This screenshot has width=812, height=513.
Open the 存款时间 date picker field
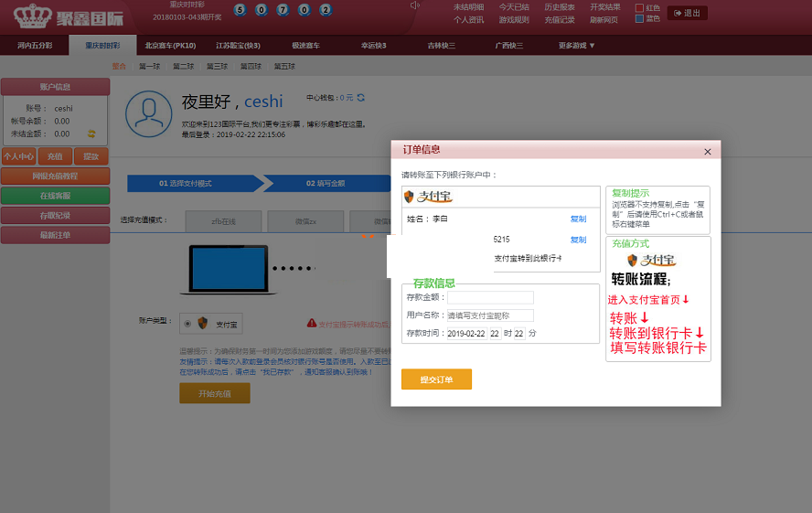466,334
